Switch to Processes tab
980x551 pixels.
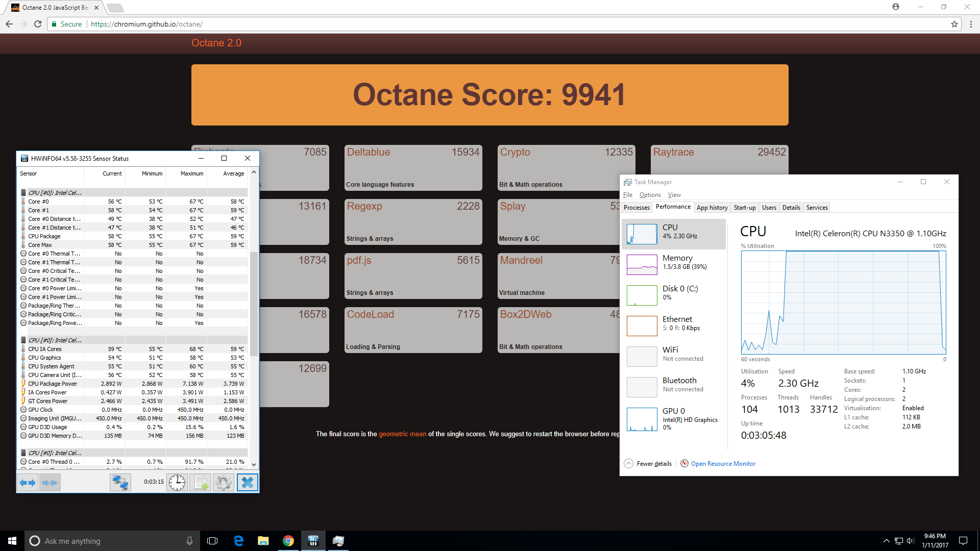636,208
